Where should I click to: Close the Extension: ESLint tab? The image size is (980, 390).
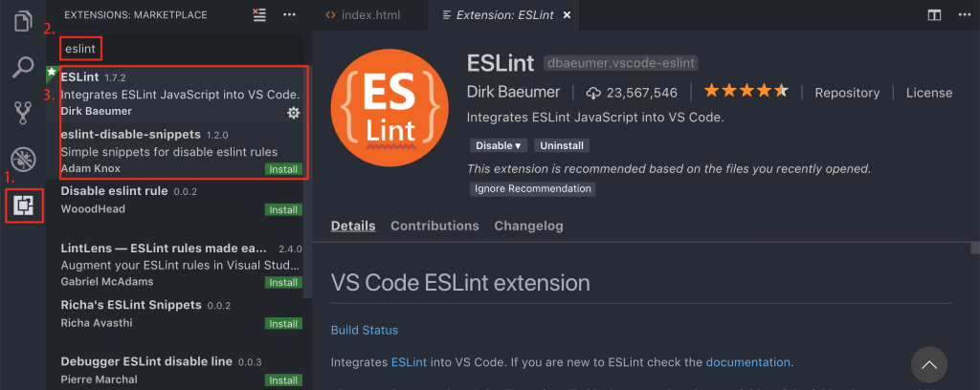pyautogui.click(x=567, y=15)
